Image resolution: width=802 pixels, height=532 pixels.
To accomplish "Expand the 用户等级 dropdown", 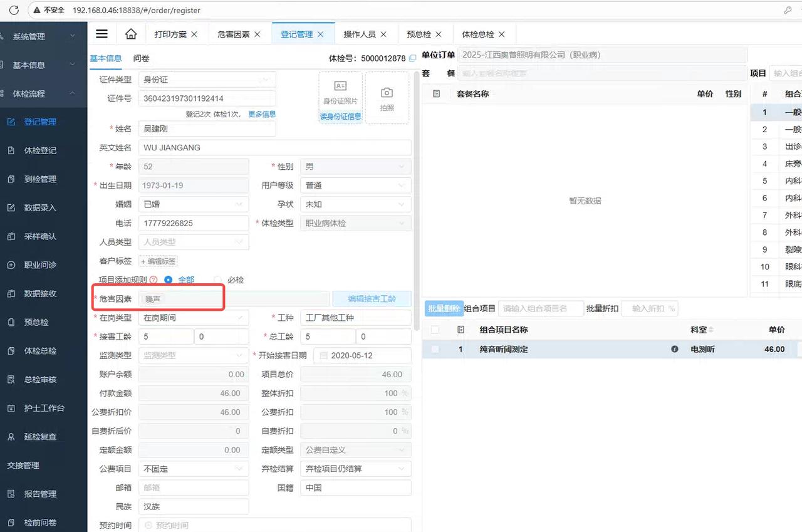I will pyautogui.click(x=355, y=185).
